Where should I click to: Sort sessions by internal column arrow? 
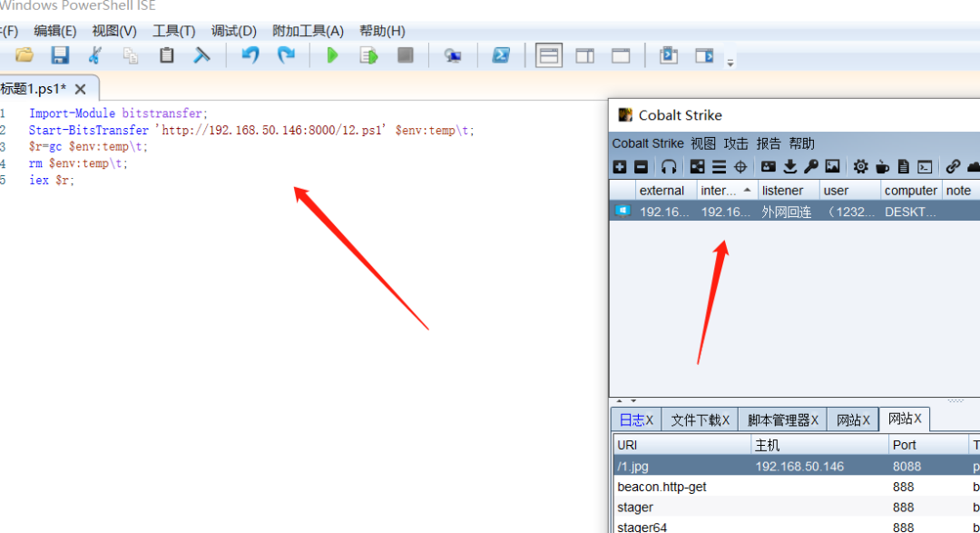point(727,190)
